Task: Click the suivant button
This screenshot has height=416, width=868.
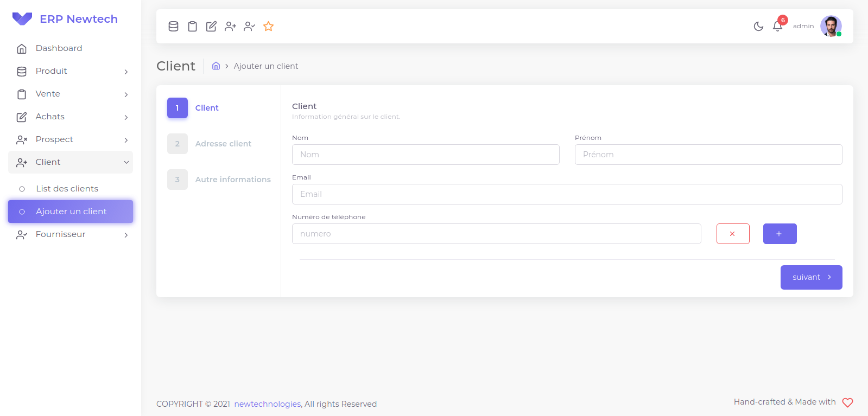Action: click(x=811, y=277)
